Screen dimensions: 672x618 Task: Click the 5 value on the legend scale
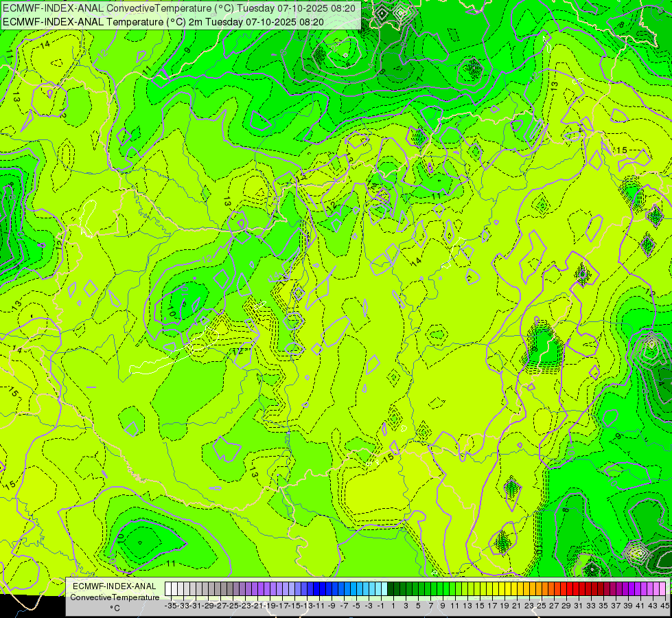click(418, 606)
